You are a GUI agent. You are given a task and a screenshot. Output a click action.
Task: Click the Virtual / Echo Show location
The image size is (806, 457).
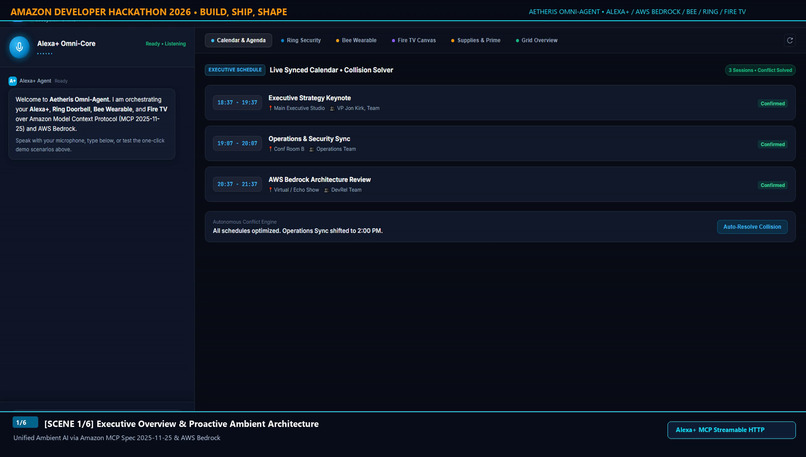tap(296, 190)
